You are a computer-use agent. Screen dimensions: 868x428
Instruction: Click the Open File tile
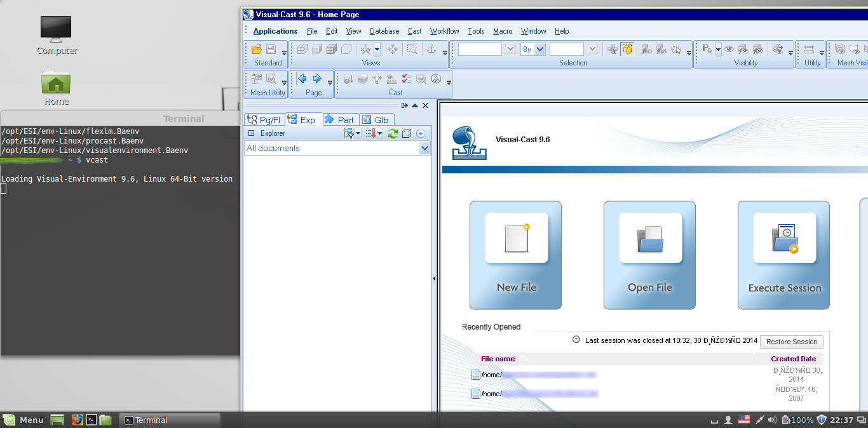tap(649, 255)
